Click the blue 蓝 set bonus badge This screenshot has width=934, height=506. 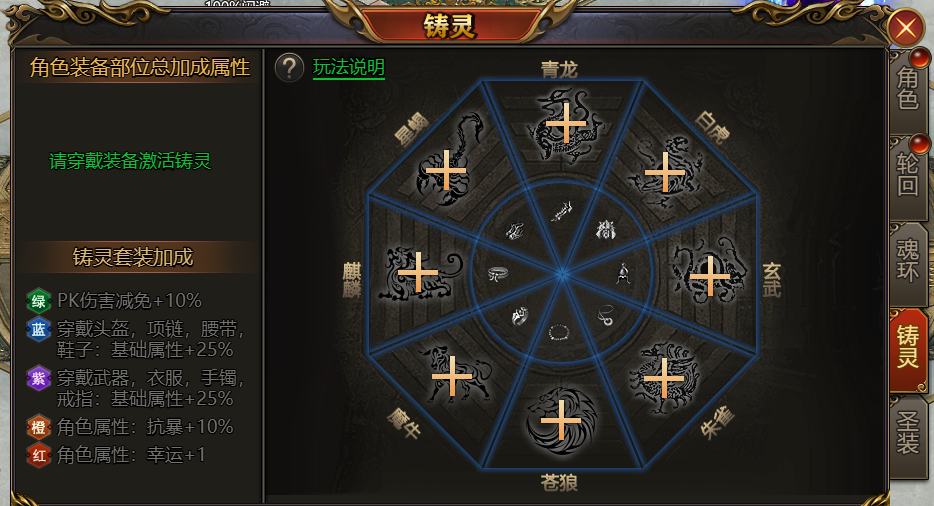coord(38,330)
